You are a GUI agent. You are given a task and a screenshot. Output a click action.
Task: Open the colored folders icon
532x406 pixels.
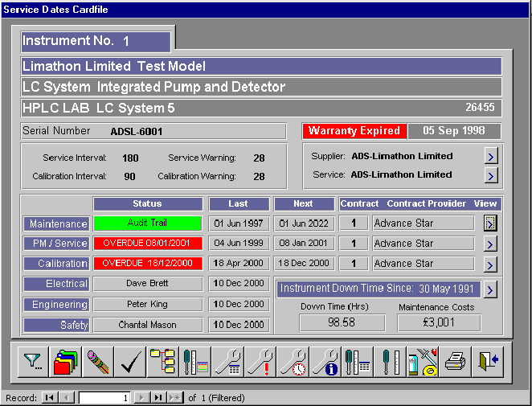[x=65, y=362]
